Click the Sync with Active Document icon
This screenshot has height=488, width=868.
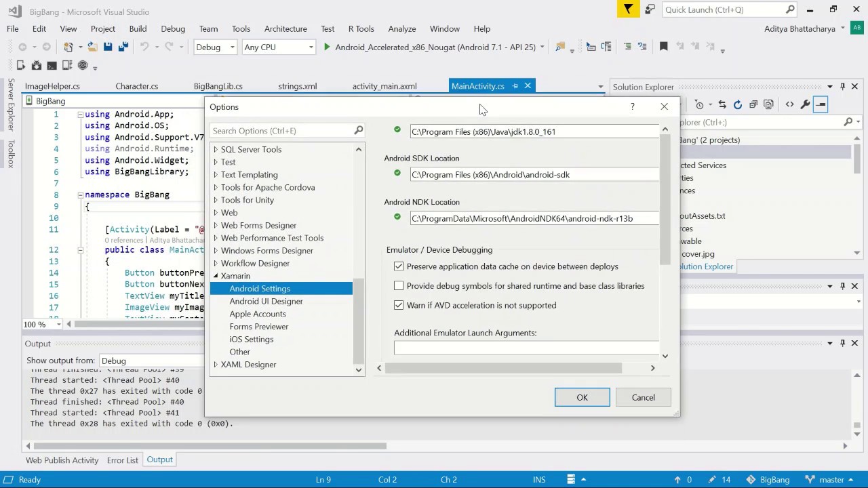tap(722, 104)
